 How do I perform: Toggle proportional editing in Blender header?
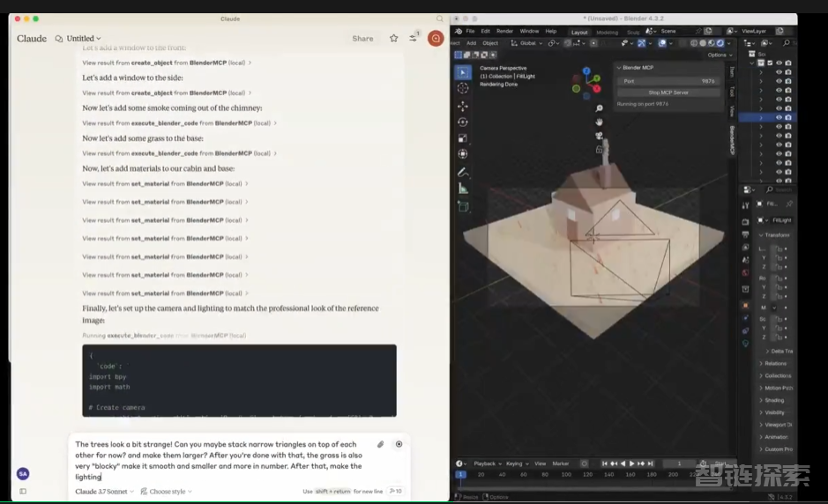593,43
